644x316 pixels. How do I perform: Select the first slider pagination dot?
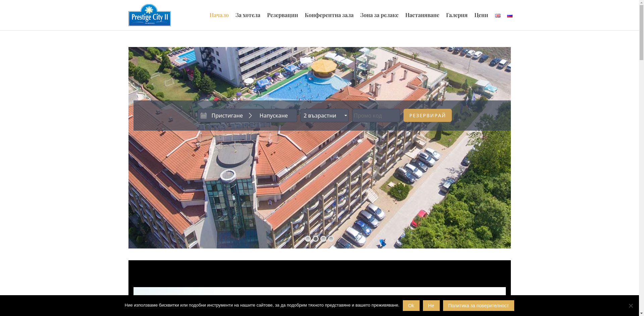[x=308, y=239]
